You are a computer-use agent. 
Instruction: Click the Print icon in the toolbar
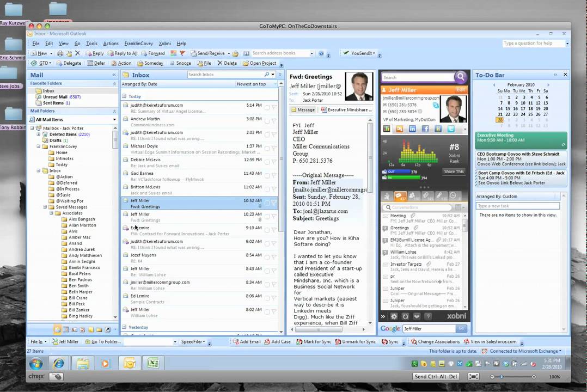point(60,53)
